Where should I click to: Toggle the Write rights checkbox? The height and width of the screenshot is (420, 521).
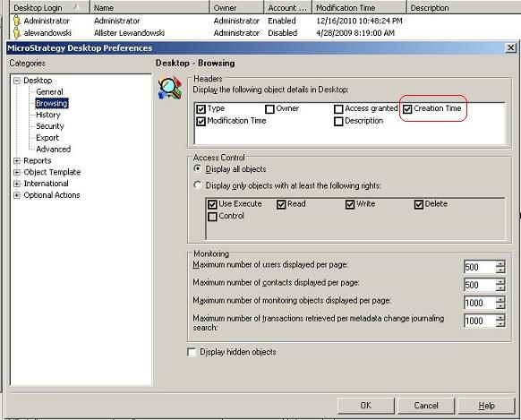click(x=350, y=204)
